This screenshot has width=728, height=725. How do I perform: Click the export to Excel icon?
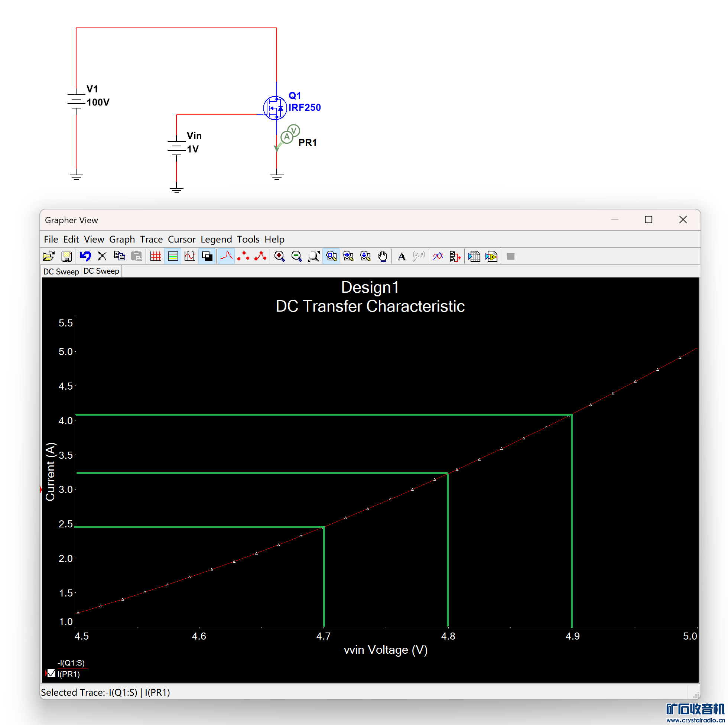(x=474, y=256)
